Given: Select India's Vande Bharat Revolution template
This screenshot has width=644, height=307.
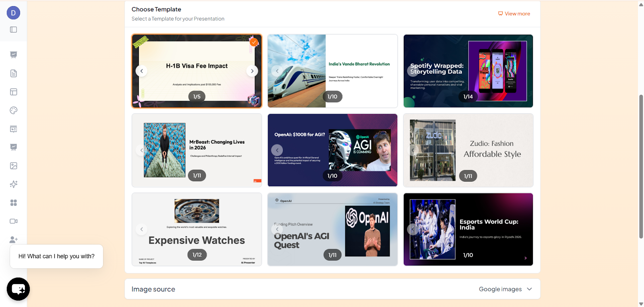Looking at the screenshot, I should [x=332, y=71].
